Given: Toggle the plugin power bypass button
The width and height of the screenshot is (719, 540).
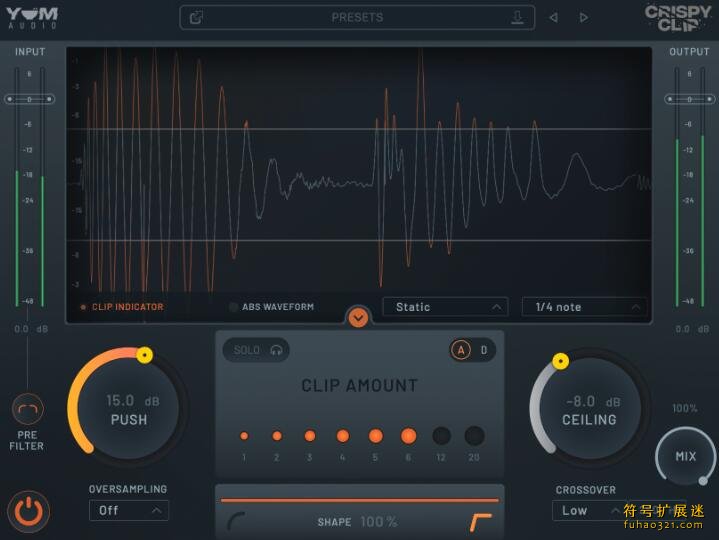Looking at the screenshot, I should point(28,512).
